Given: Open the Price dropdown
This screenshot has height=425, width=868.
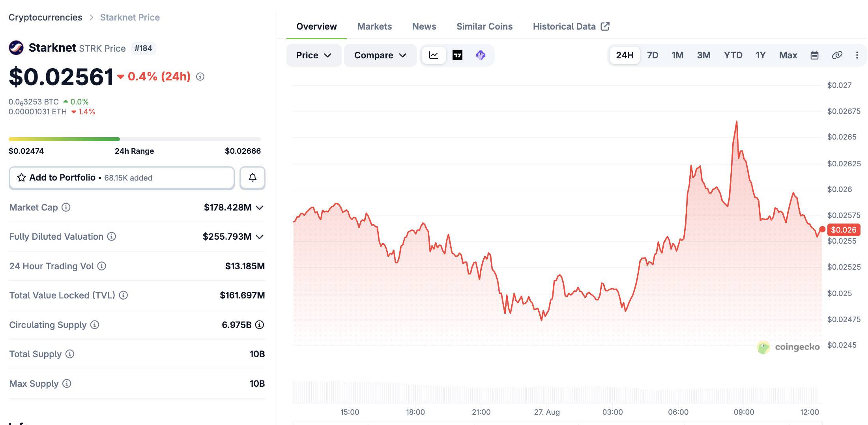Looking at the screenshot, I should tap(314, 55).
